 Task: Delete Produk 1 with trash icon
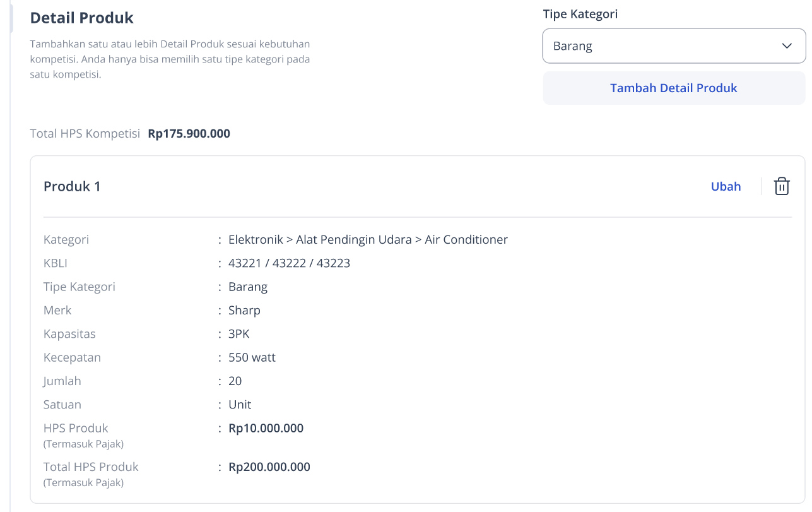(x=782, y=186)
